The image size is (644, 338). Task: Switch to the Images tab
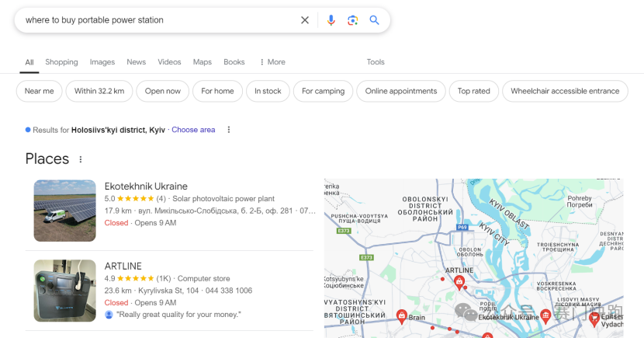tap(102, 62)
